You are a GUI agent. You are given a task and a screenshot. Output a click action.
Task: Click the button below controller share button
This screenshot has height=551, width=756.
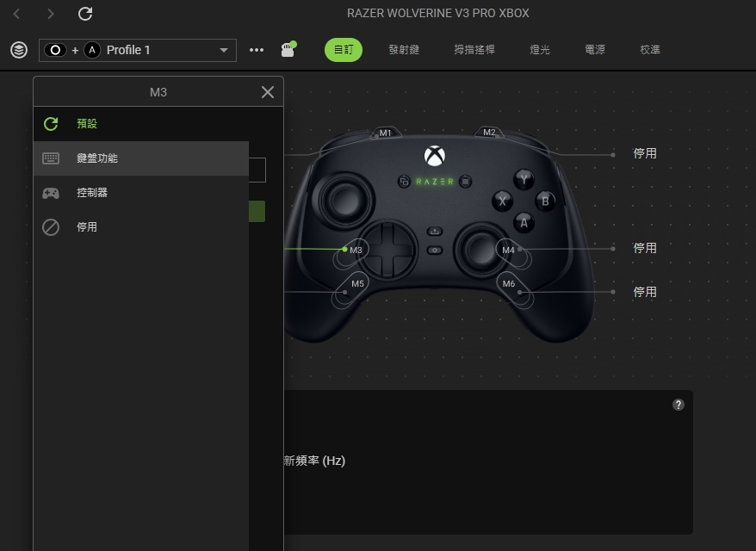click(x=435, y=251)
